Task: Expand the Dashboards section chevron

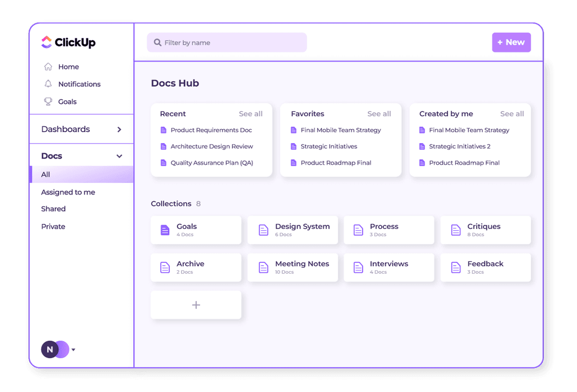Action: click(x=119, y=129)
